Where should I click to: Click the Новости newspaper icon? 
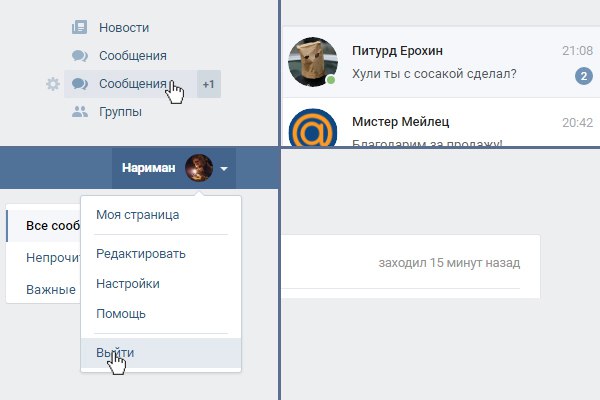click(x=80, y=28)
